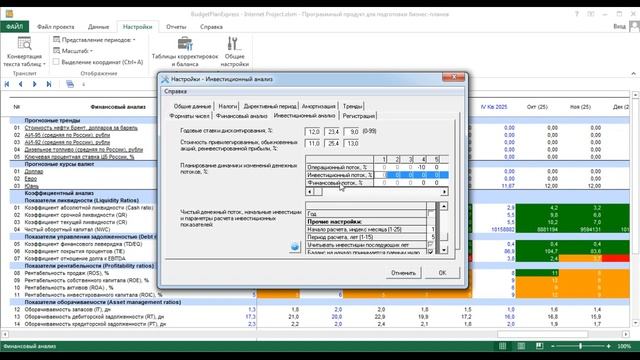Viewport: 640px width, 360px height.
Task: Click scroll-up arrow of parameters list in dialog
Action: (x=444, y=206)
